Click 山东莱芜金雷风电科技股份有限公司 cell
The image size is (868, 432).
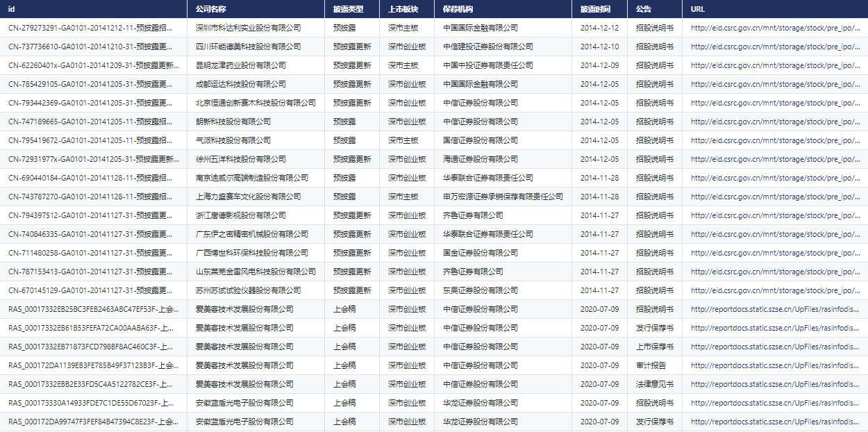coord(256,272)
